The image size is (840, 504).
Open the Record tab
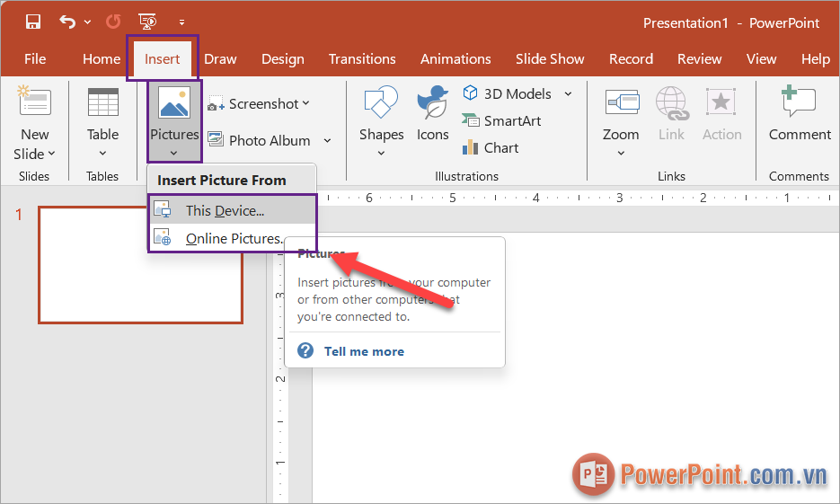pos(631,59)
